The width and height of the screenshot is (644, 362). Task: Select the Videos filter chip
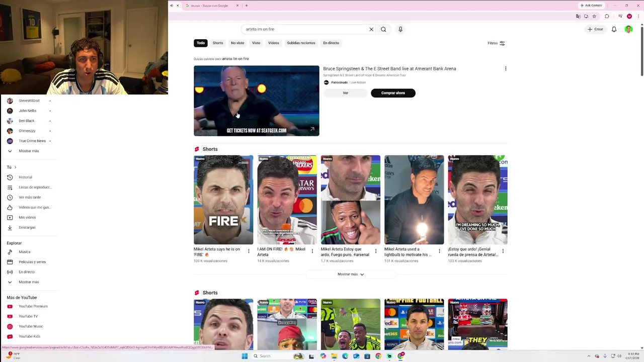point(274,43)
